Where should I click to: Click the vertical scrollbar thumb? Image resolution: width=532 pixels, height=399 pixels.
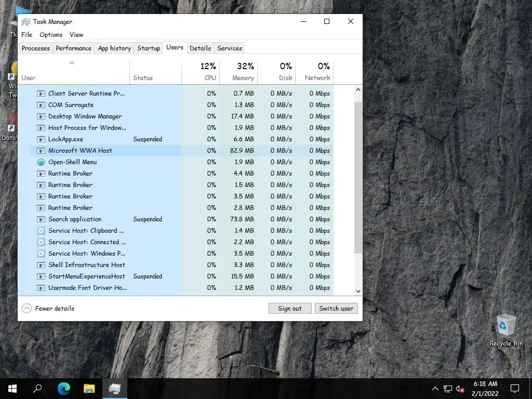coord(358,177)
